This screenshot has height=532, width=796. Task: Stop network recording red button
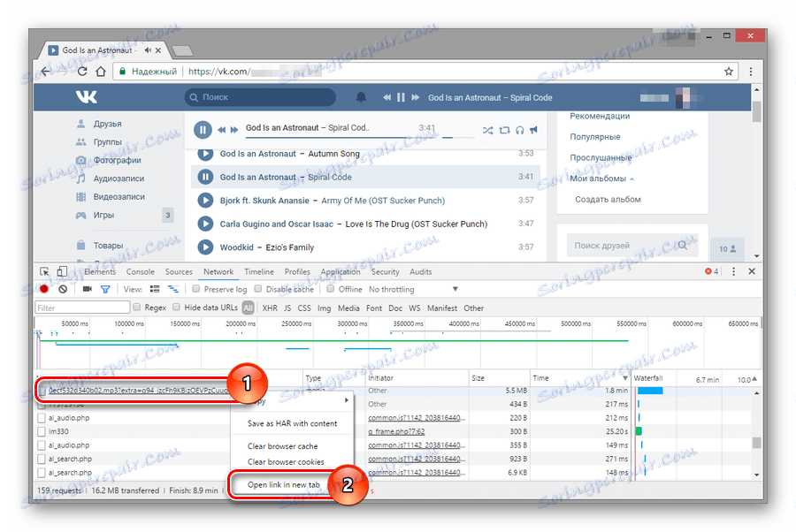[x=44, y=289]
